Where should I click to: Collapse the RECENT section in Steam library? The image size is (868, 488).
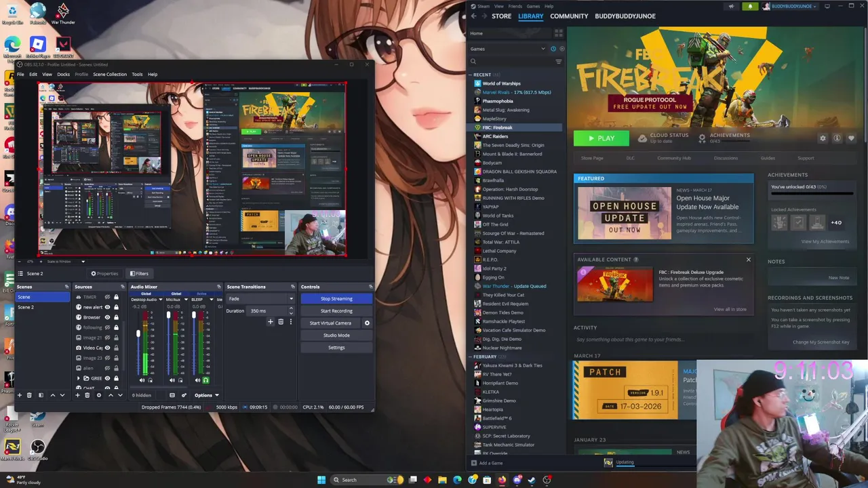pos(471,75)
